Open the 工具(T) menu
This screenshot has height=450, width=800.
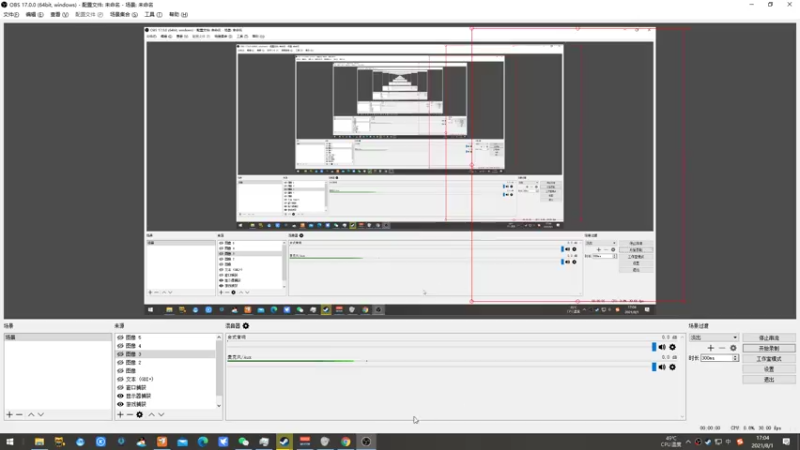pyautogui.click(x=153, y=14)
